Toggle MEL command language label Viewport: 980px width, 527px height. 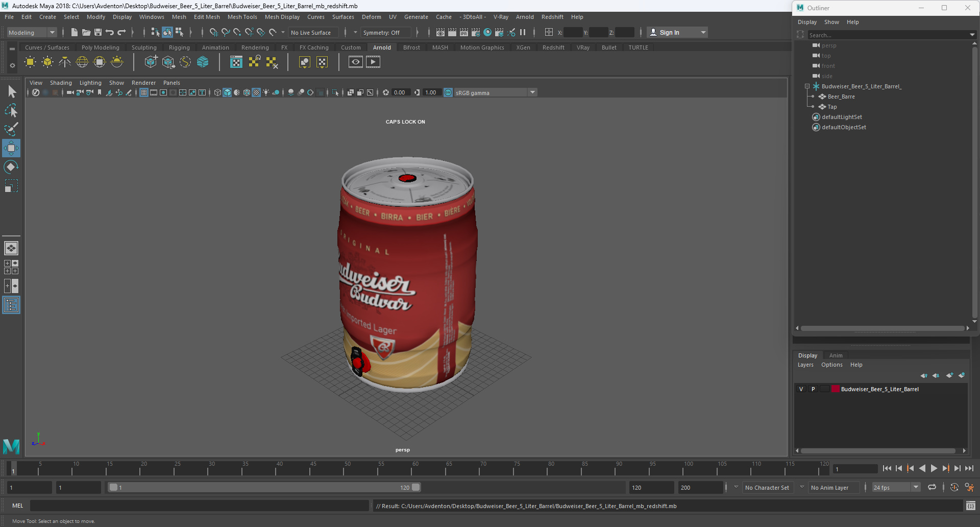[18, 506]
